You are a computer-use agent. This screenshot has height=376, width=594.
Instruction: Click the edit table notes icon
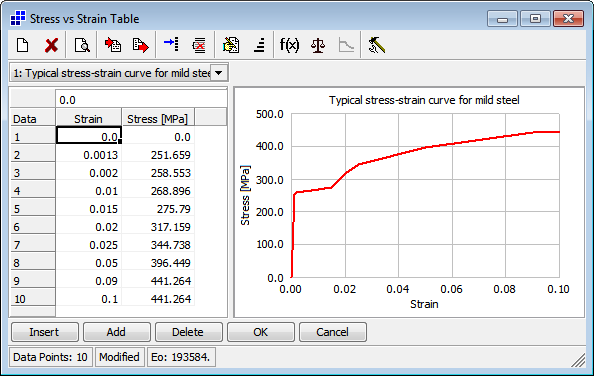(231, 45)
